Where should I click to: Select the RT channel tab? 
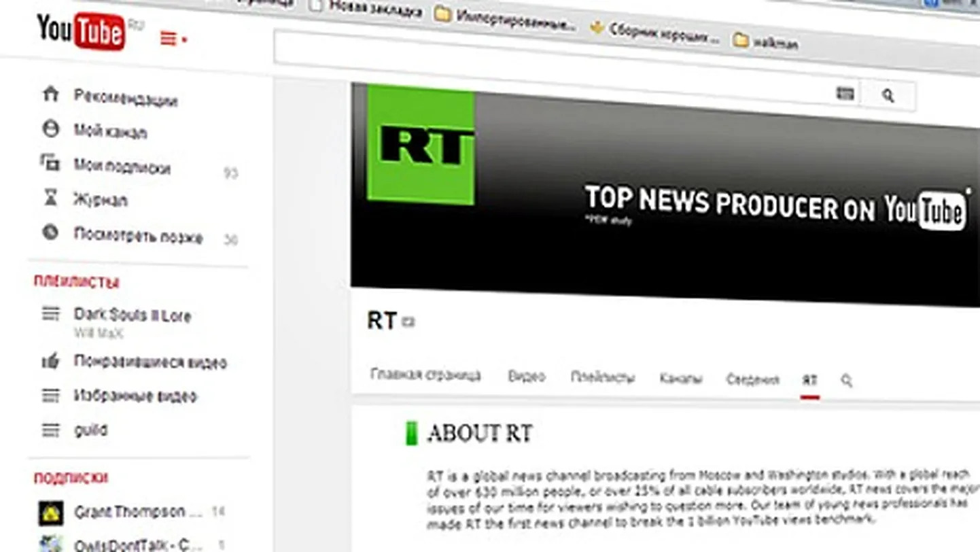809,381
